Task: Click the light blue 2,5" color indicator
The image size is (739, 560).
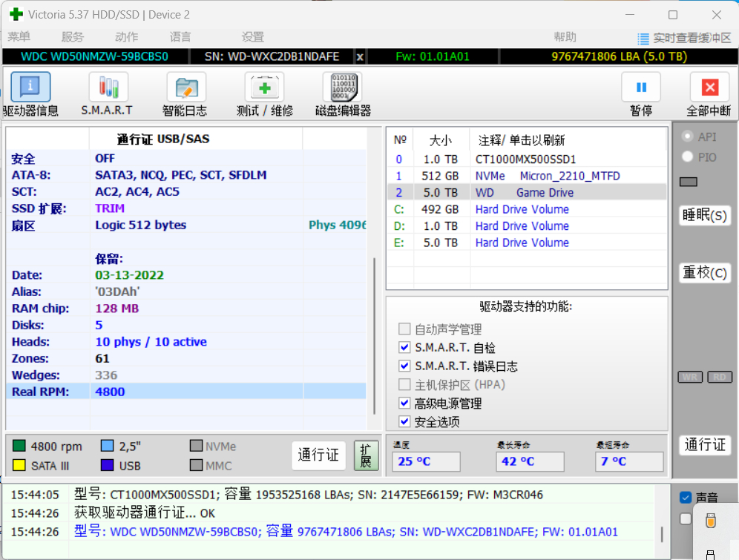Action: coord(108,446)
